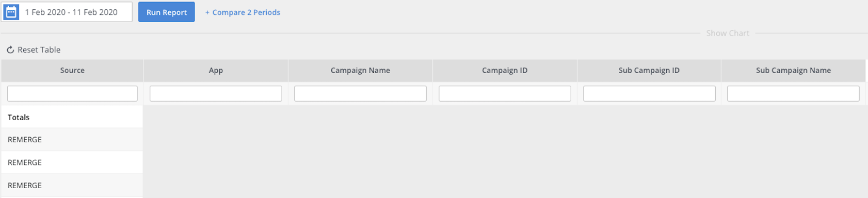Focus the App filter input
Screen dimensions: 868x198
pyautogui.click(x=216, y=93)
